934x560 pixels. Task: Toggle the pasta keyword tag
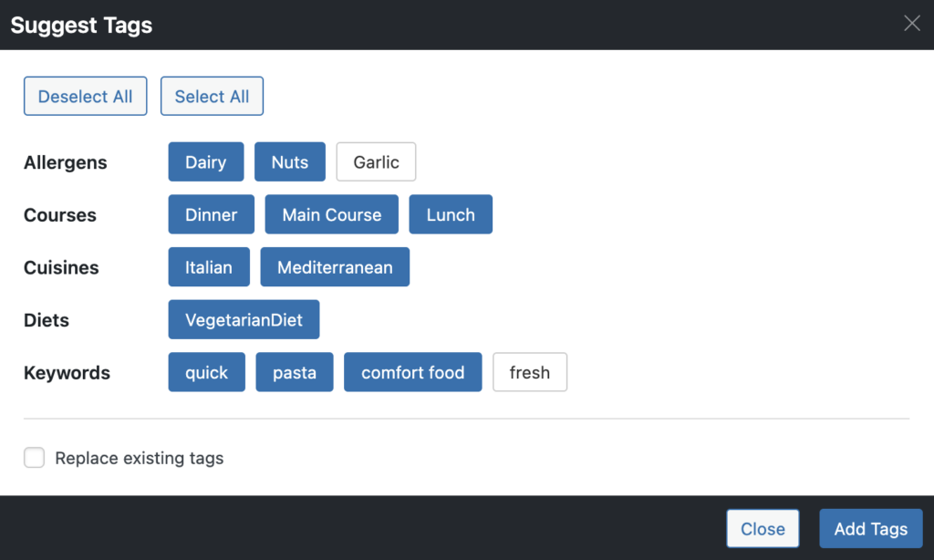point(295,373)
